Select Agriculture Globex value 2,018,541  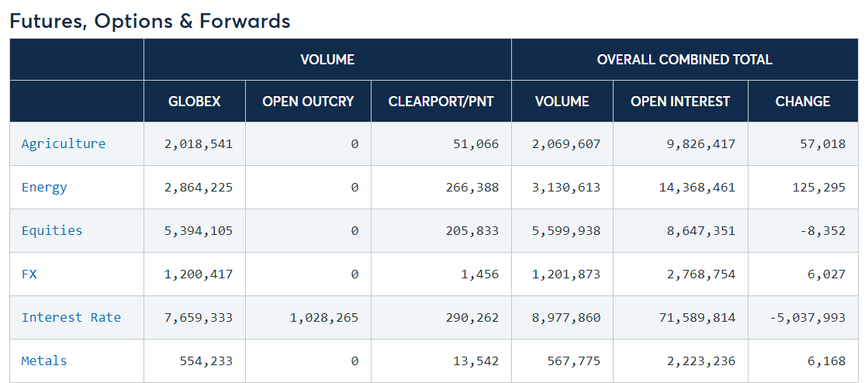point(199,144)
